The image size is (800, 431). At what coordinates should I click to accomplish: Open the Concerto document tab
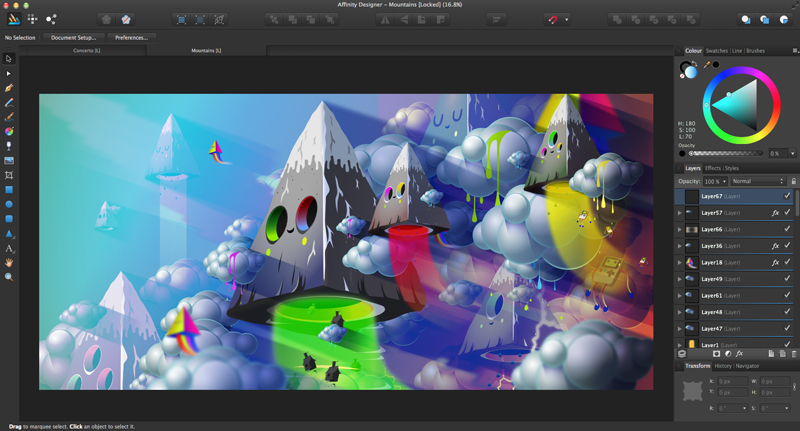(x=87, y=50)
